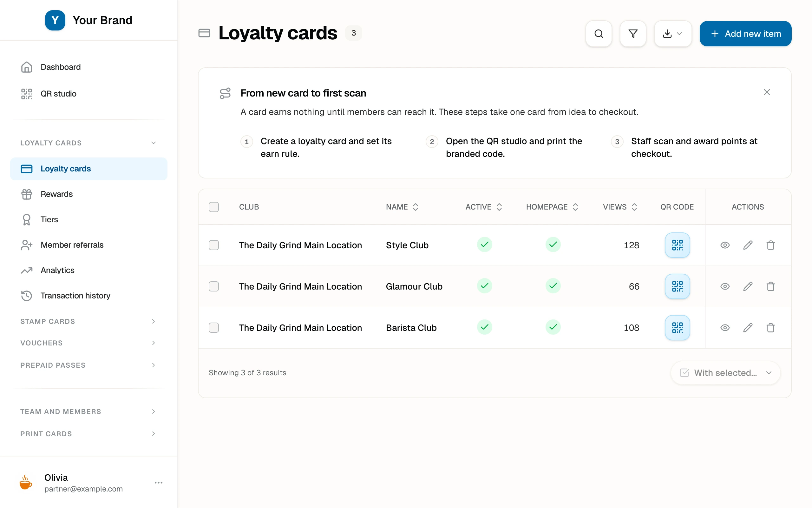Screen dimensions: 812x508
Task: Open QR studio in sidebar
Action: pyautogui.click(x=88, y=94)
